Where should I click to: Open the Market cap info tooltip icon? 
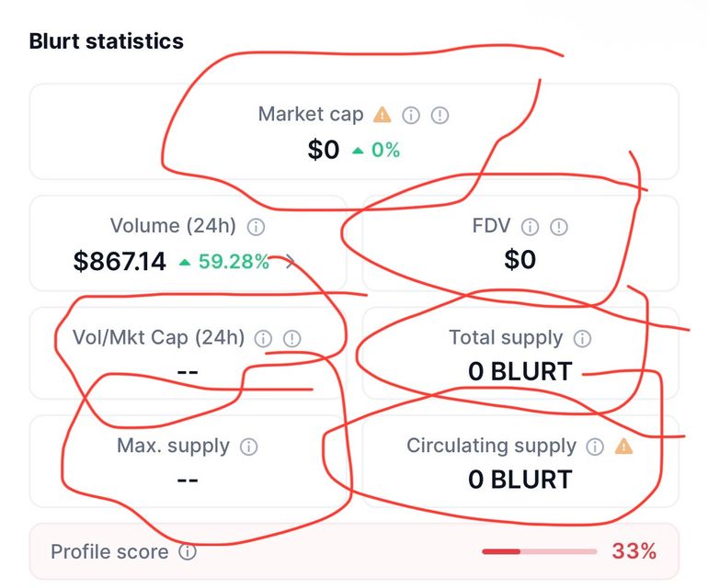411,115
